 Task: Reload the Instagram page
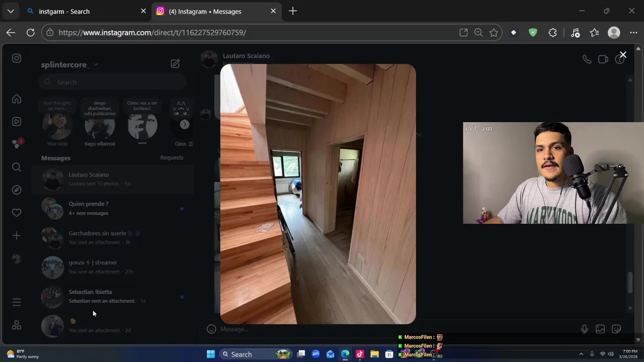(x=30, y=33)
